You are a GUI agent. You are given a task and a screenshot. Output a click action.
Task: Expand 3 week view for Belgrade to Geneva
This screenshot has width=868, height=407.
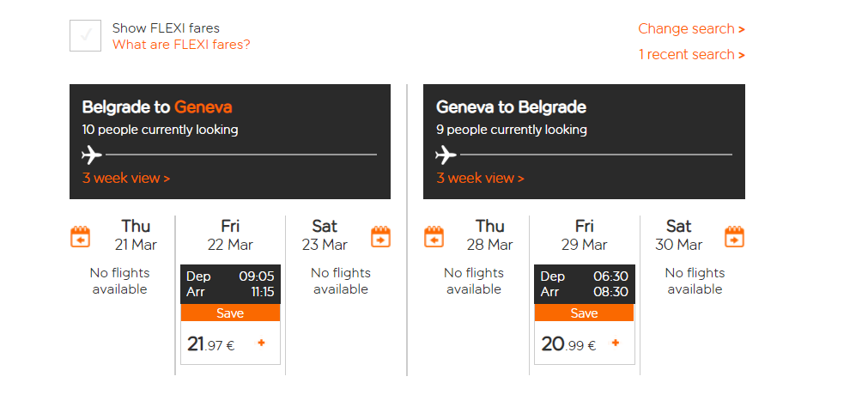click(126, 179)
